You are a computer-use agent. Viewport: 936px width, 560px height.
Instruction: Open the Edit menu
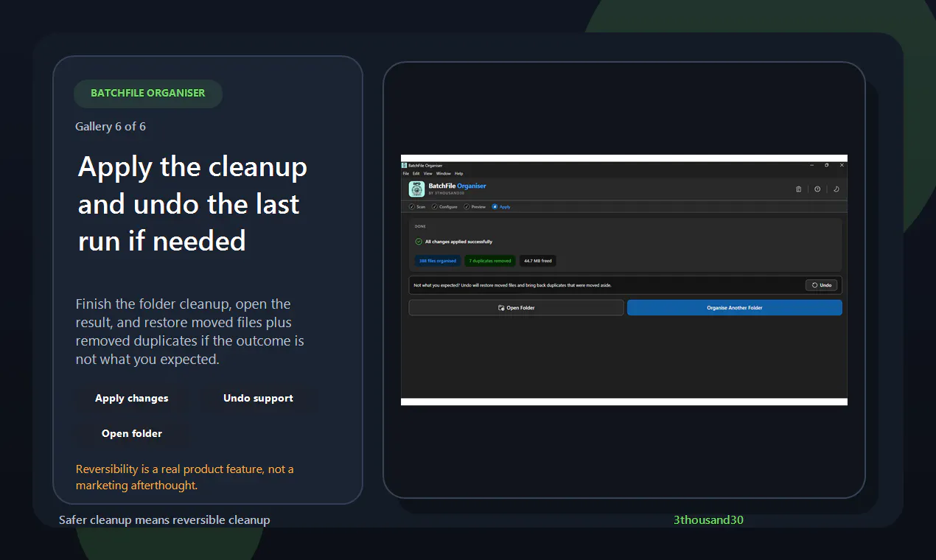coord(416,174)
